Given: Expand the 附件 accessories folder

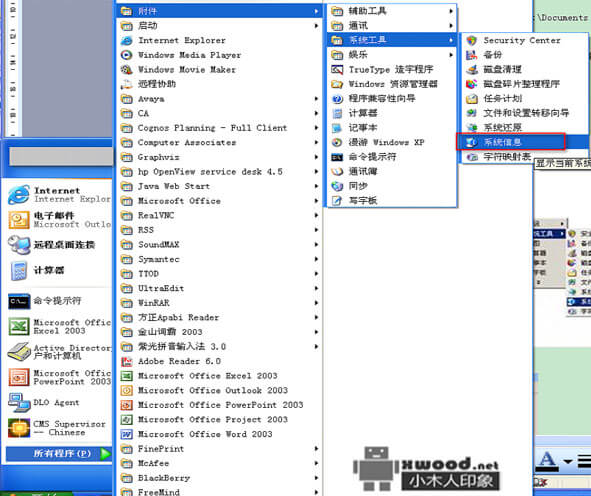Looking at the screenshot, I should click(x=219, y=11).
